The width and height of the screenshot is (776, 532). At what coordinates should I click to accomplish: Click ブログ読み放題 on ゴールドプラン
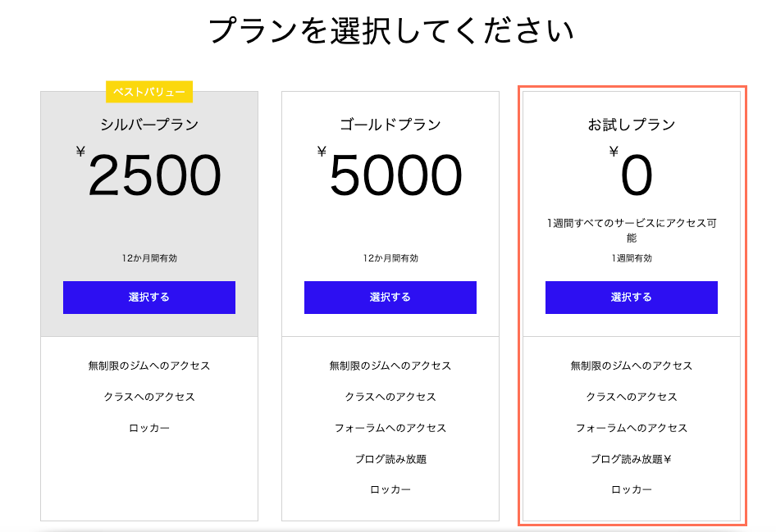click(390, 459)
